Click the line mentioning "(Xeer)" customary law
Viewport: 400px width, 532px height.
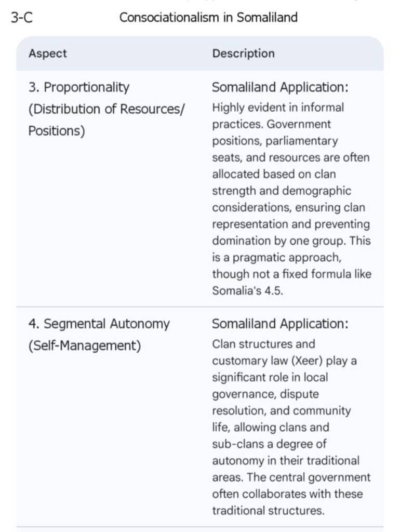coord(284,361)
